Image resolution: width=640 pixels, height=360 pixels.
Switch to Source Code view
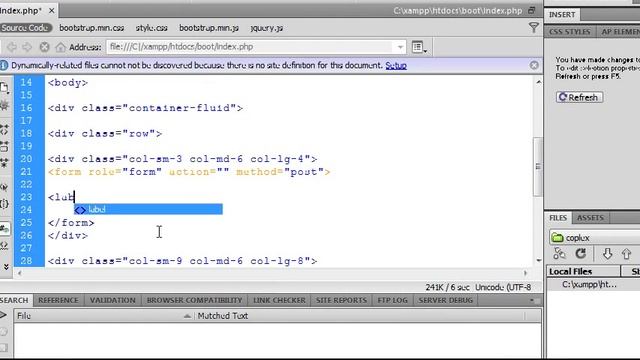pos(25,28)
